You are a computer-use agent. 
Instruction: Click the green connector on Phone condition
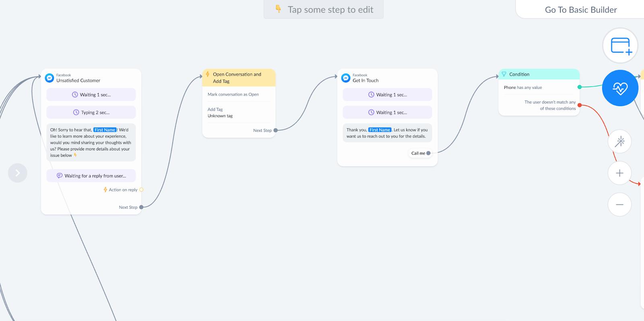(580, 87)
